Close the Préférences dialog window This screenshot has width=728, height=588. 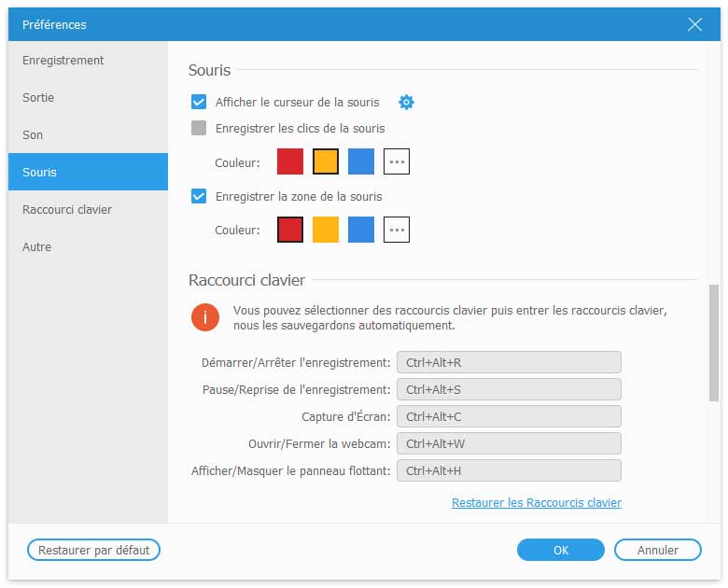point(694,24)
